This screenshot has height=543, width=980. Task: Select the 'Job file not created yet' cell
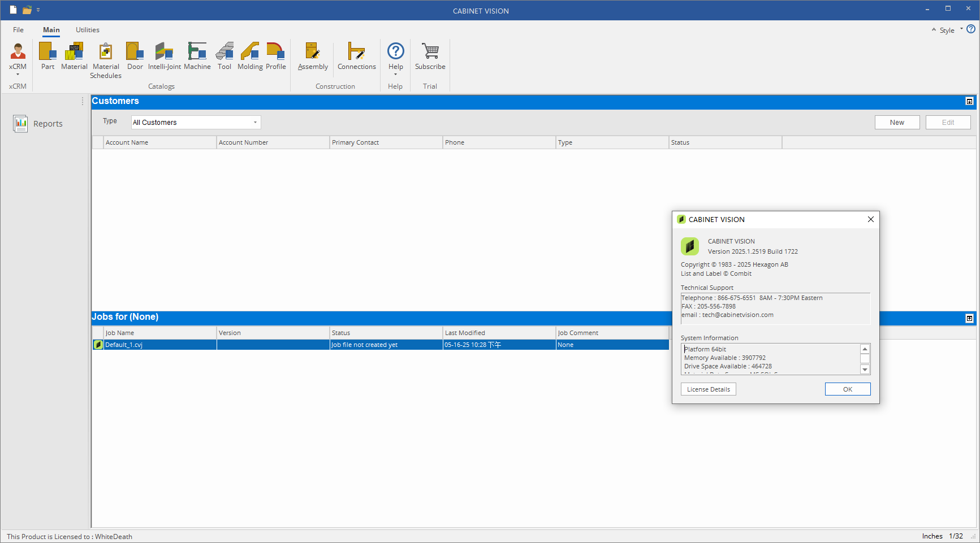386,345
